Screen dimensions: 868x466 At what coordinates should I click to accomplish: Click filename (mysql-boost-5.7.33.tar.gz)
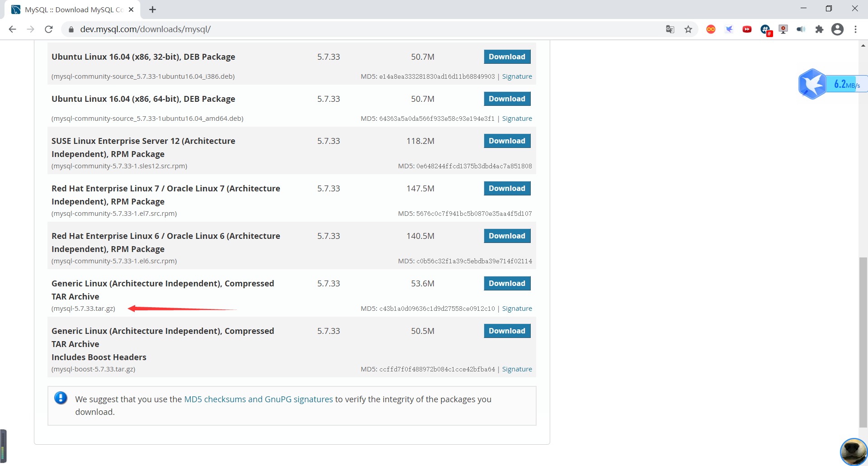point(93,369)
